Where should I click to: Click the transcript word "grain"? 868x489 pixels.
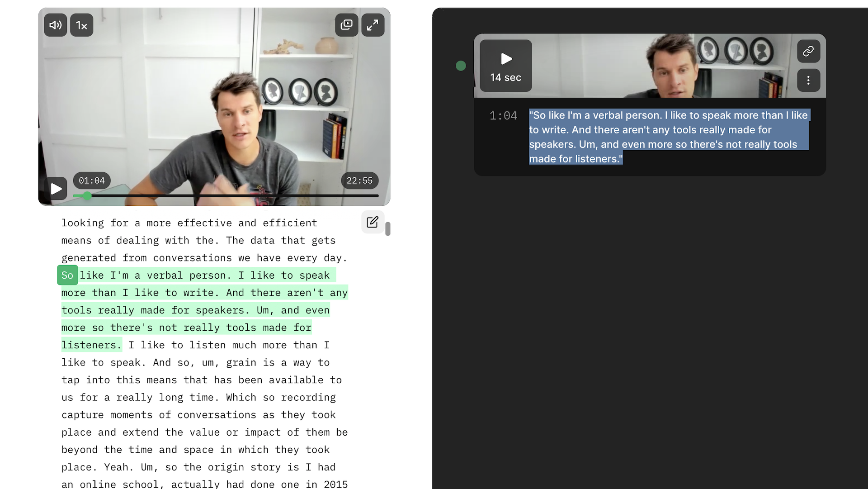pyautogui.click(x=241, y=363)
